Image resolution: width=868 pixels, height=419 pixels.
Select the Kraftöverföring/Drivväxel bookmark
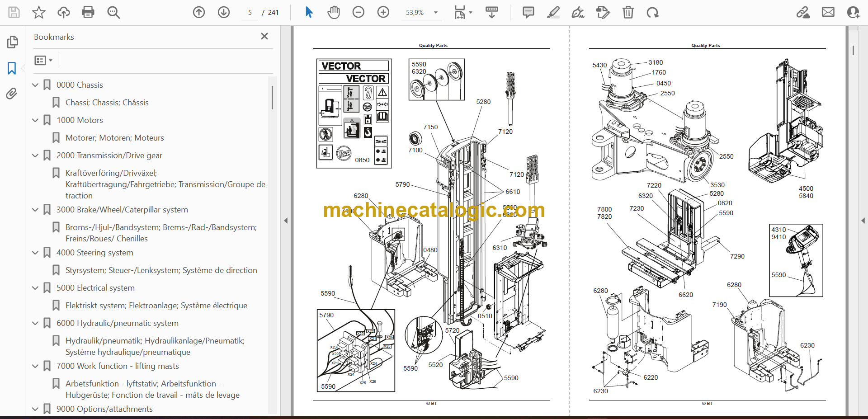tap(165, 184)
